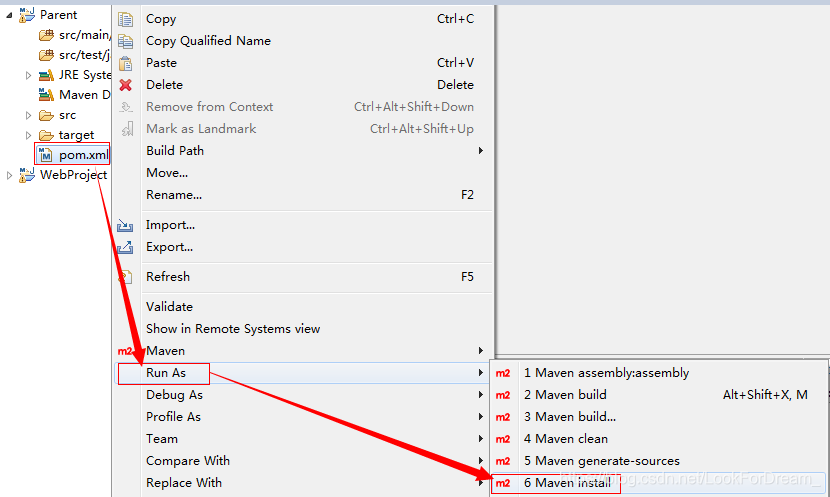
Task: Click the target folder icon
Action: click(x=47, y=135)
